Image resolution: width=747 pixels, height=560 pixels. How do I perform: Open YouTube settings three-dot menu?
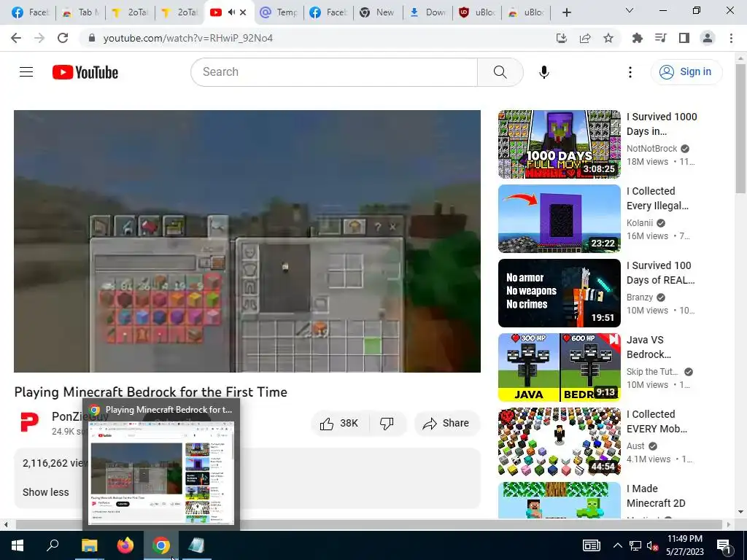[630, 72]
